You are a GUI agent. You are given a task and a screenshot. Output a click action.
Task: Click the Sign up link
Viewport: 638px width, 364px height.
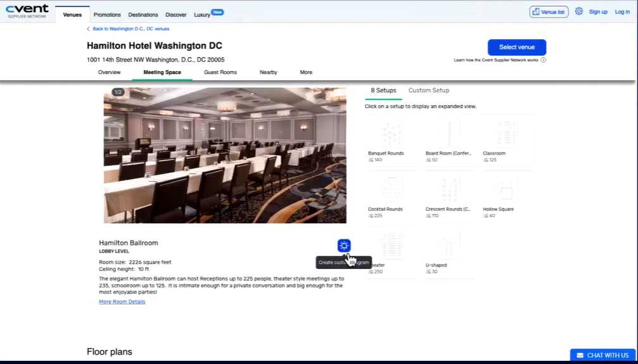point(598,12)
